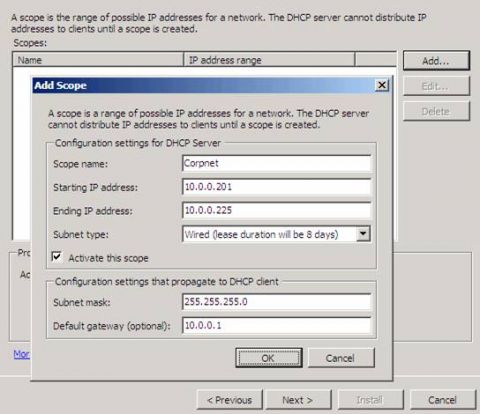Click the Activate this scope label text
Viewport: 480px width, 414px height.
108,258
